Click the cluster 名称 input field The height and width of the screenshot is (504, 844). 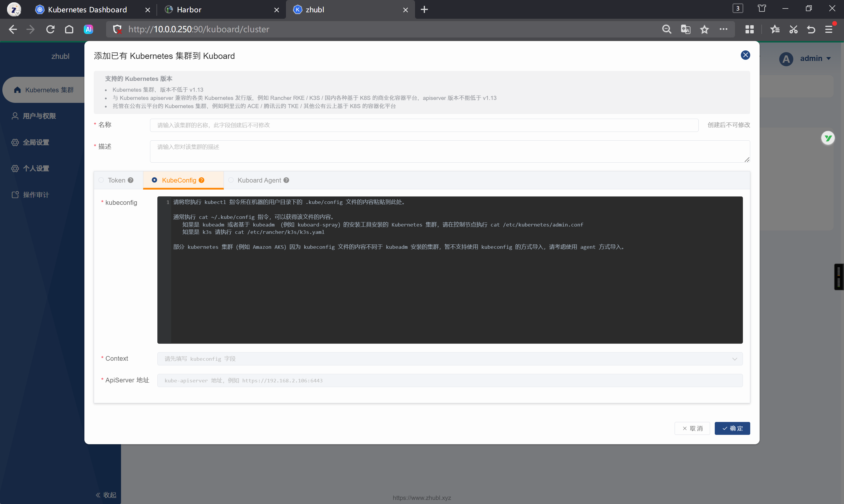[x=423, y=125]
